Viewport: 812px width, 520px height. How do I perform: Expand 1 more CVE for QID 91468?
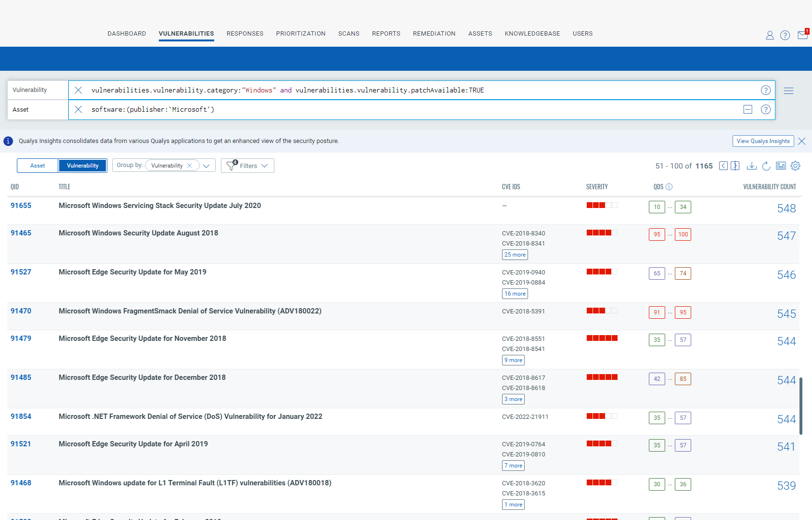tap(513, 505)
